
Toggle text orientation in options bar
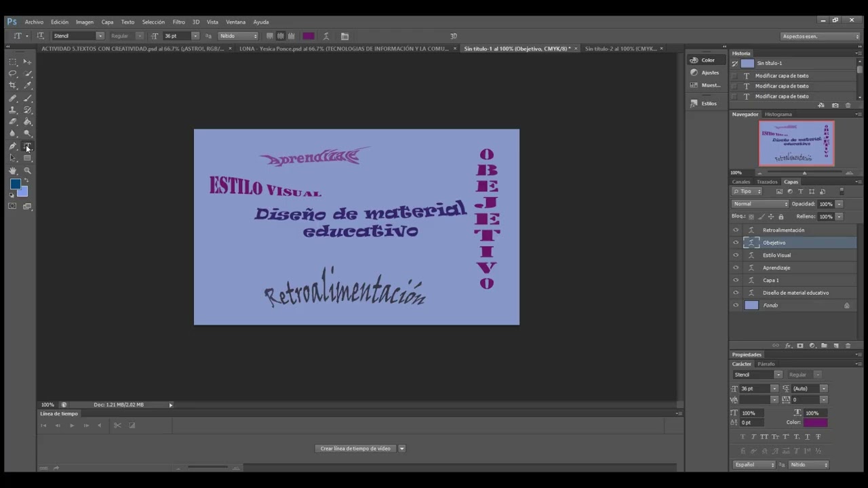(x=41, y=36)
